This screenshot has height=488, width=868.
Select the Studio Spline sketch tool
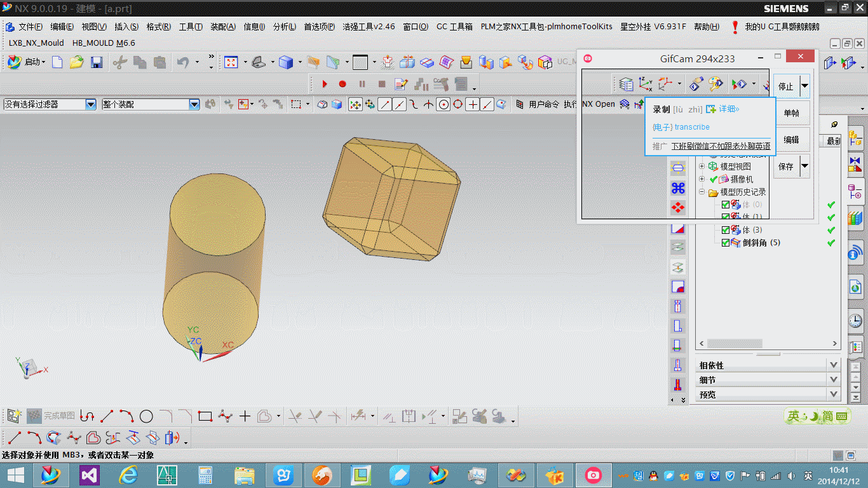(225, 416)
